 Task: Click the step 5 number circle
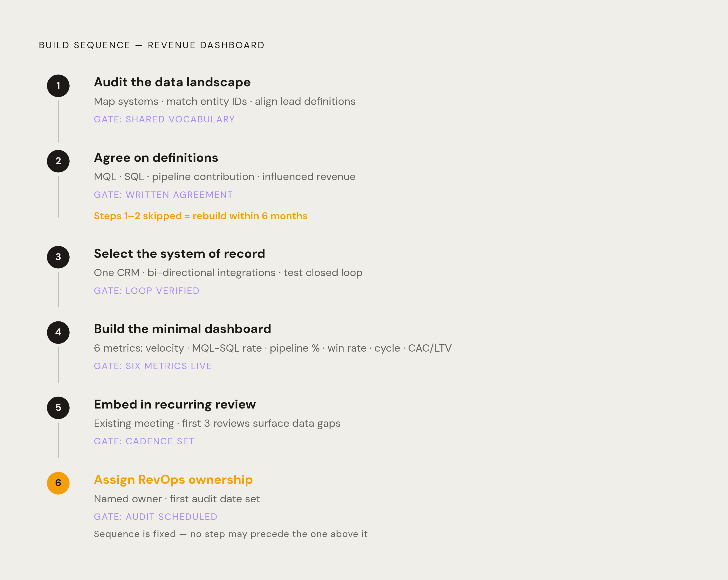point(58,407)
